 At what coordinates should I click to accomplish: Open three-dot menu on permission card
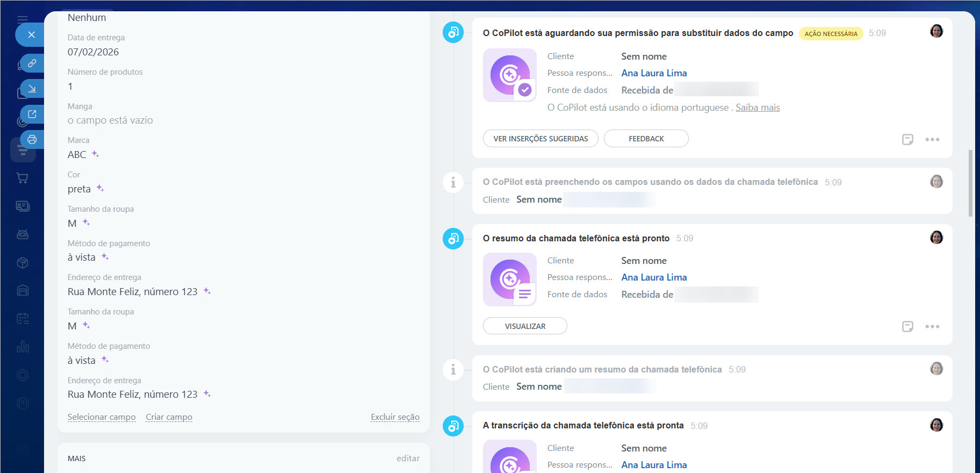click(x=932, y=140)
